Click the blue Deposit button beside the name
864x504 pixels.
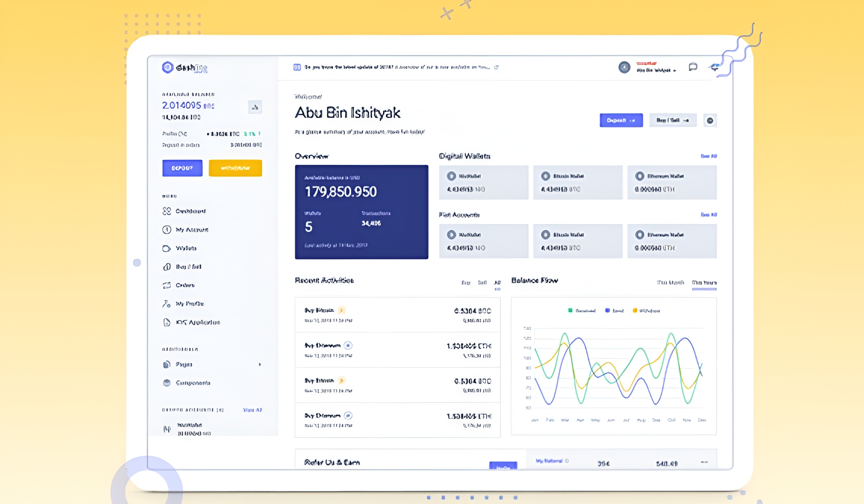(x=621, y=120)
